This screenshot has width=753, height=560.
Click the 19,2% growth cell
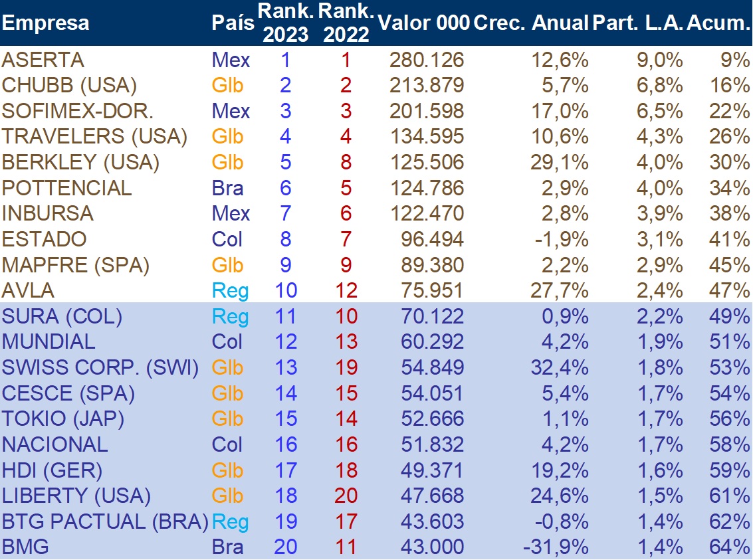[560, 470]
